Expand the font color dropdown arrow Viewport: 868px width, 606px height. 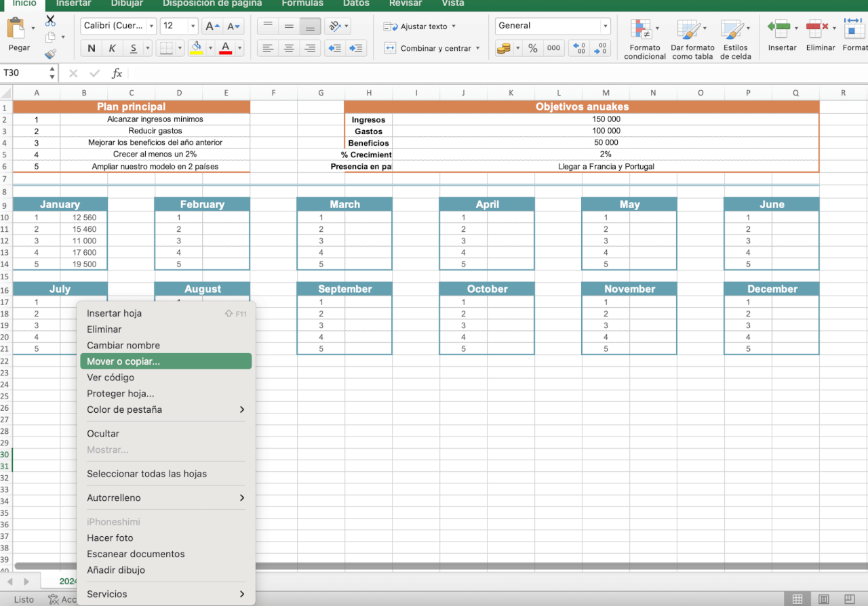[x=239, y=48]
